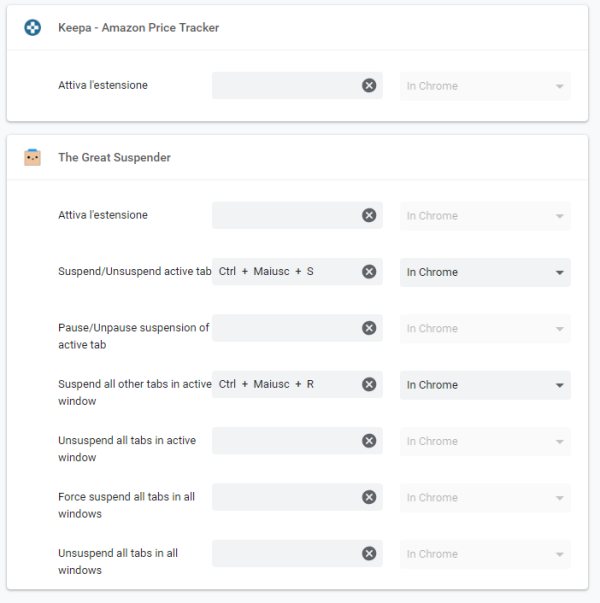Clear The Great Suspender activation shortcut
Image resolution: width=600 pixels, height=603 pixels.
click(369, 215)
